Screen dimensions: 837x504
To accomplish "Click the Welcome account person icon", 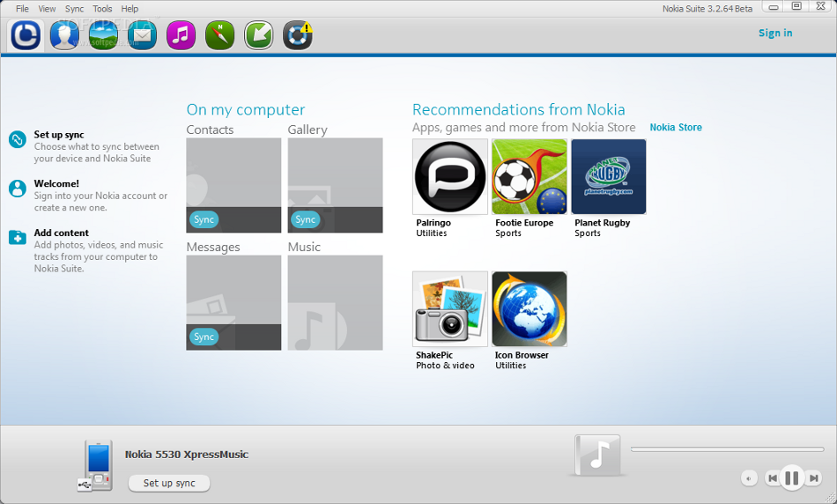I will click(x=17, y=189).
